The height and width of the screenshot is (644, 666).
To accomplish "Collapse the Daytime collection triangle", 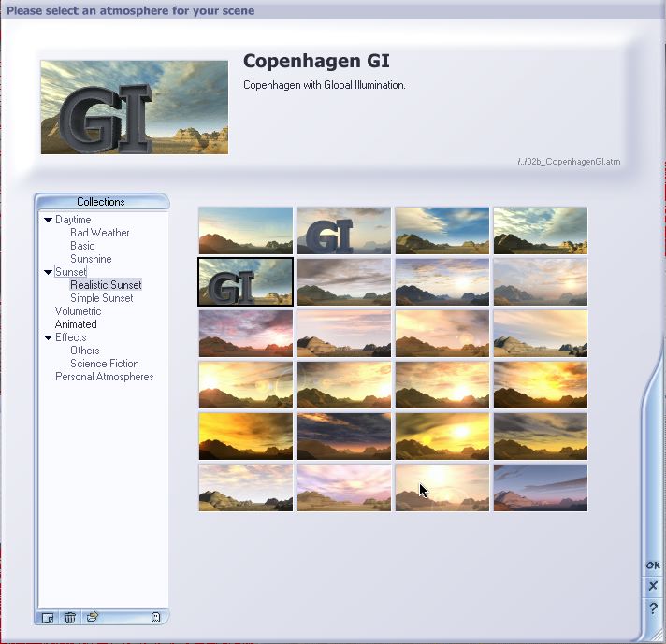I will (x=48, y=220).
